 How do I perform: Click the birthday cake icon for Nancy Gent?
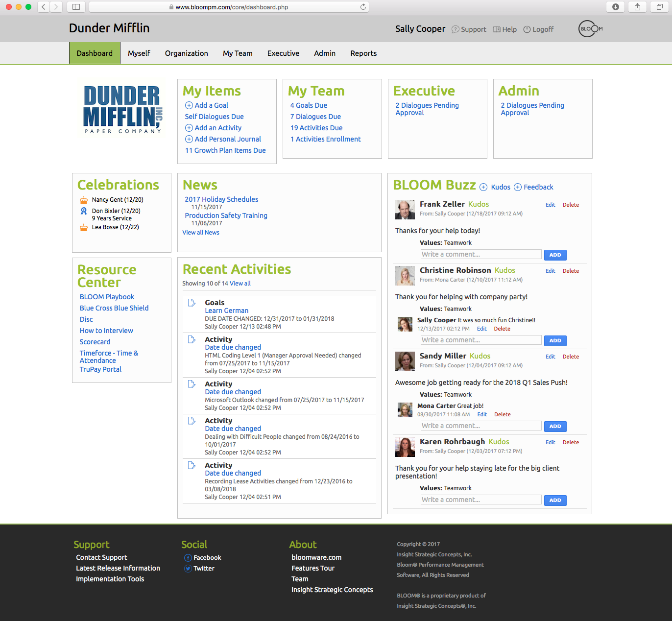click(84, 200)
